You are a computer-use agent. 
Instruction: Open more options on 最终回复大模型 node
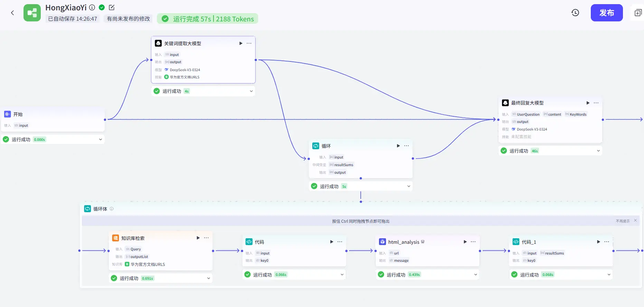(596, 103)
